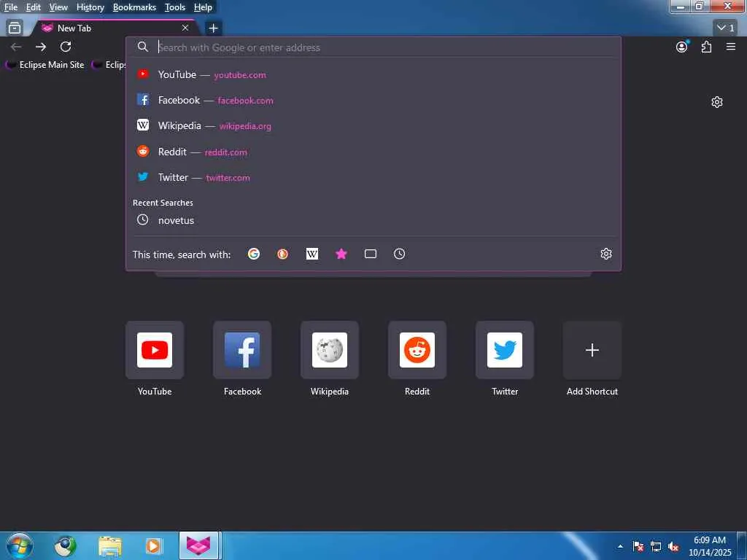Screen dimensions: 747x560
Task: Open Windows Start menu
Action: click(x=20, y=545)
